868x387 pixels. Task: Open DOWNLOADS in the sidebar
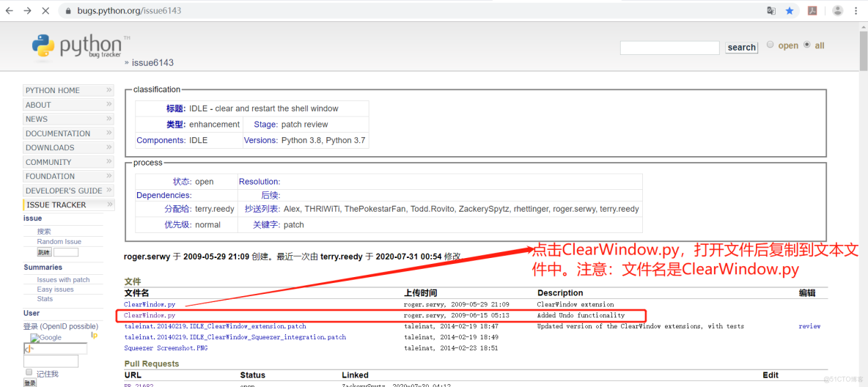(x=69, y=148)
